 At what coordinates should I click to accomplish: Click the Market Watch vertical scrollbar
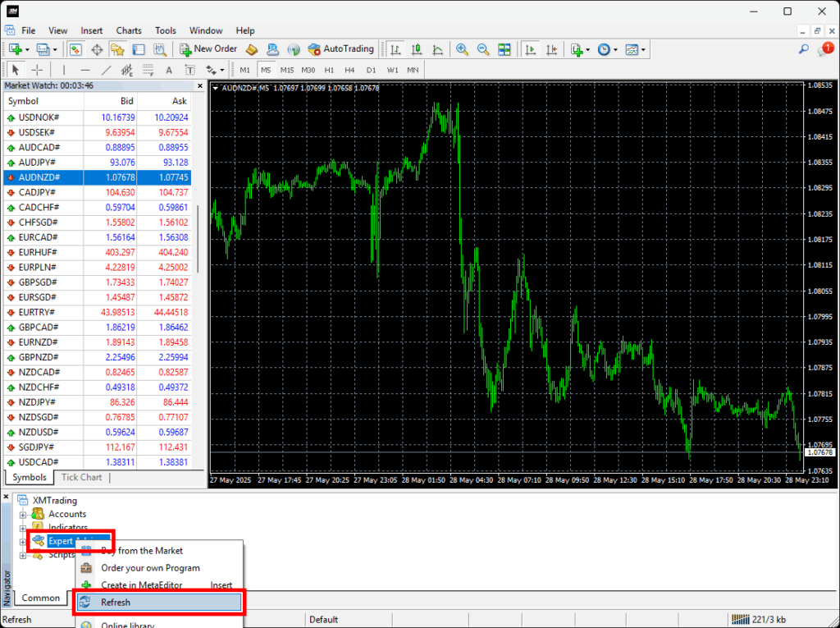(x=198, y=239)
